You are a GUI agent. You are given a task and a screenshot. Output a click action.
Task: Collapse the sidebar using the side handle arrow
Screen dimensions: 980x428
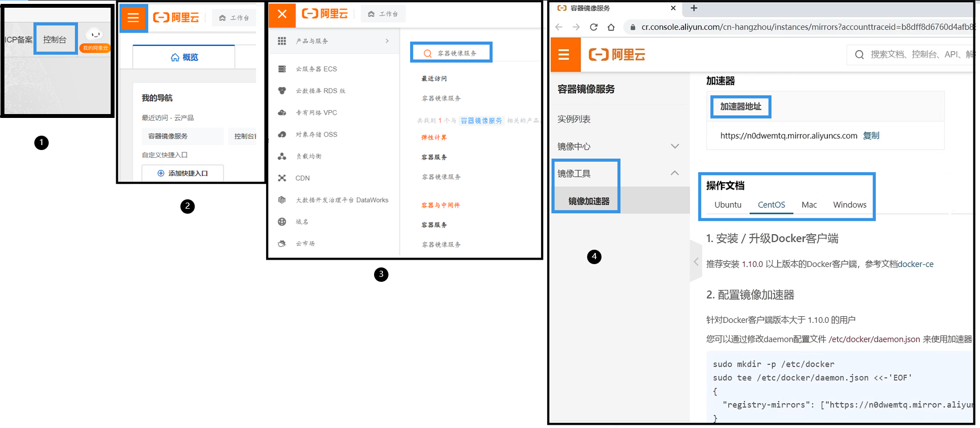click(x=696, y=262)
